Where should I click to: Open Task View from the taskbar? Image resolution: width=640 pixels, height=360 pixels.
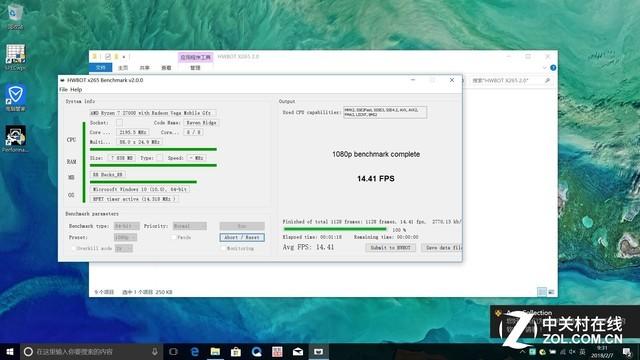pyautogui.click(x=173, y=351)
